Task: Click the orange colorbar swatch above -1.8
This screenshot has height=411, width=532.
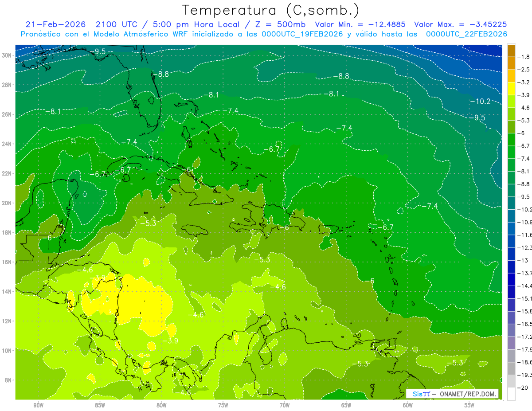Action: click(x=511, y=51)
